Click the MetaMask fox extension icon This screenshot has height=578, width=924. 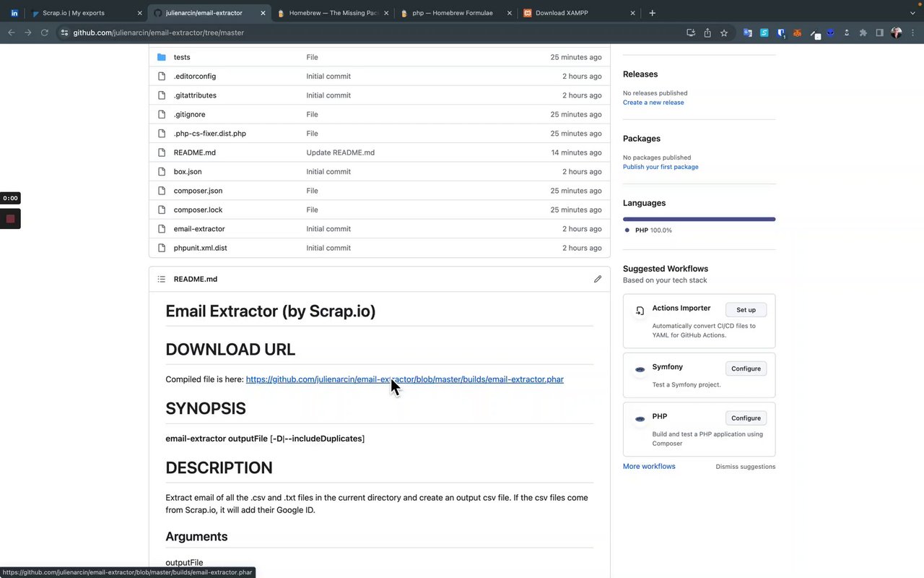798,33
